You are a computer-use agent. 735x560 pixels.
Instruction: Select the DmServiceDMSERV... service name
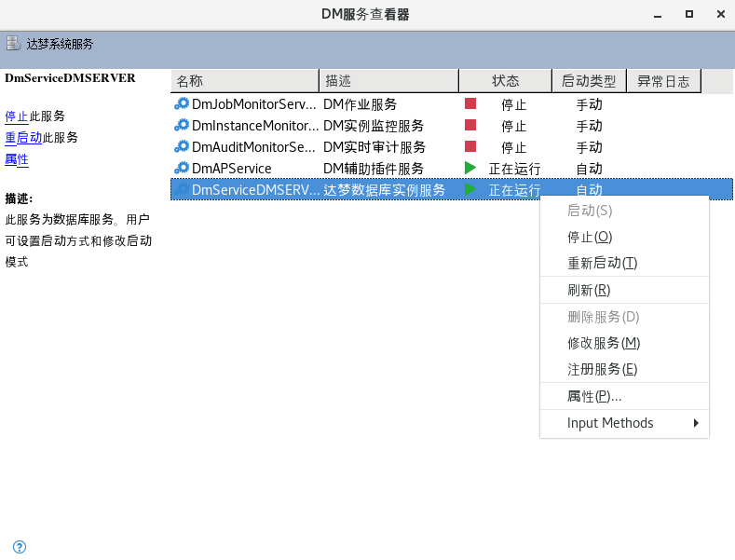coord(256,190)
